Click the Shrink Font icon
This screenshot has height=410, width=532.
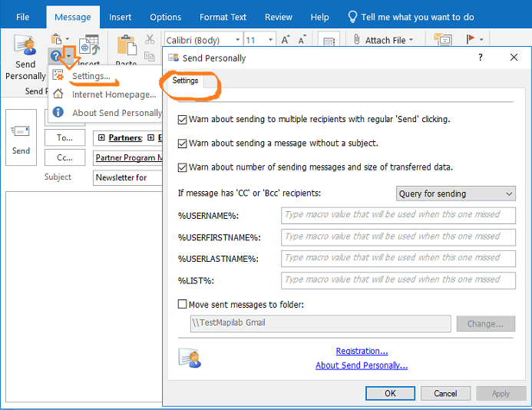pyautogui.click(x=302, y=40)
